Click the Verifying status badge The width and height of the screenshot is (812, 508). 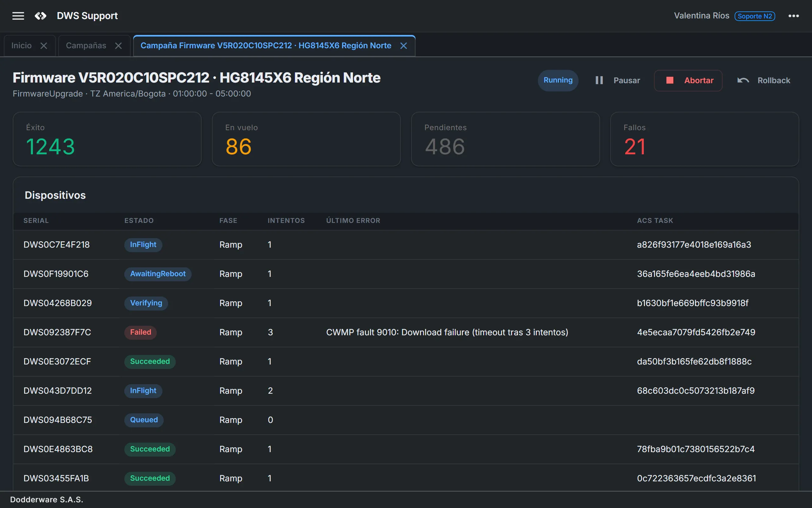pos(146,303)
